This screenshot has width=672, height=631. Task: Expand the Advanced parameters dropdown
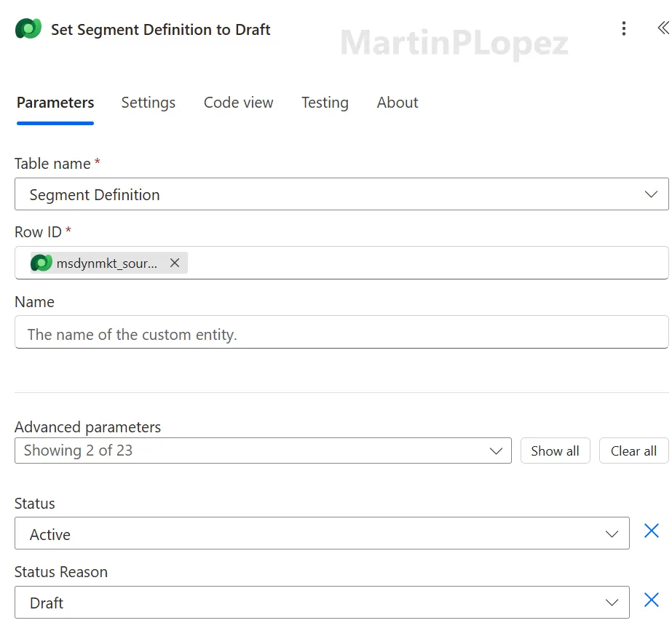pyautogui.click(x=263, y=451)
